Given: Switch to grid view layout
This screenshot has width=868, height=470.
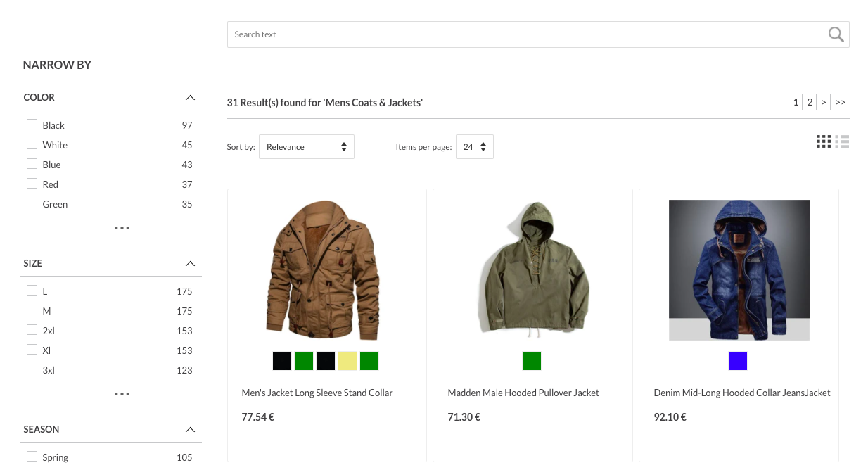Looking at the screenshot, I should 824,141.
